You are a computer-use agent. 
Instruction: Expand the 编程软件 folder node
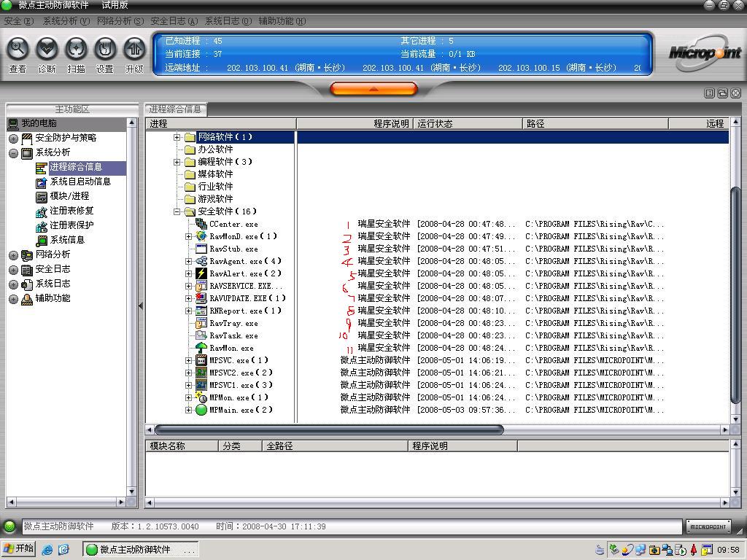[177, 162]
